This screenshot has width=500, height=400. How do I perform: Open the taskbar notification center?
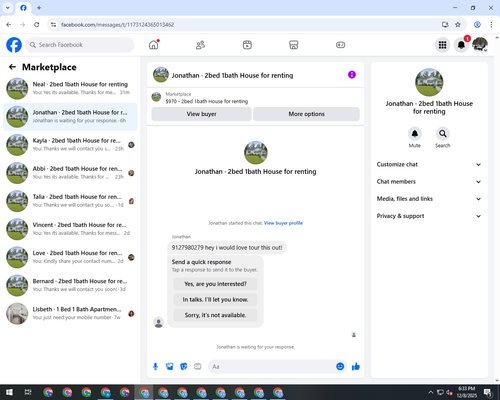488,392
